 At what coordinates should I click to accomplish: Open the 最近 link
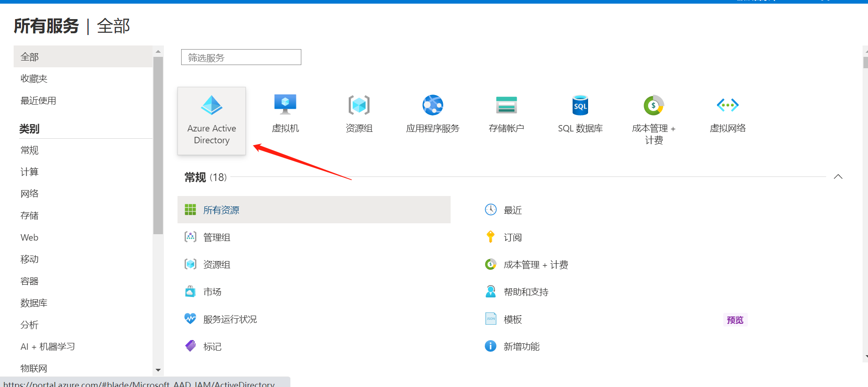[513, 210]
